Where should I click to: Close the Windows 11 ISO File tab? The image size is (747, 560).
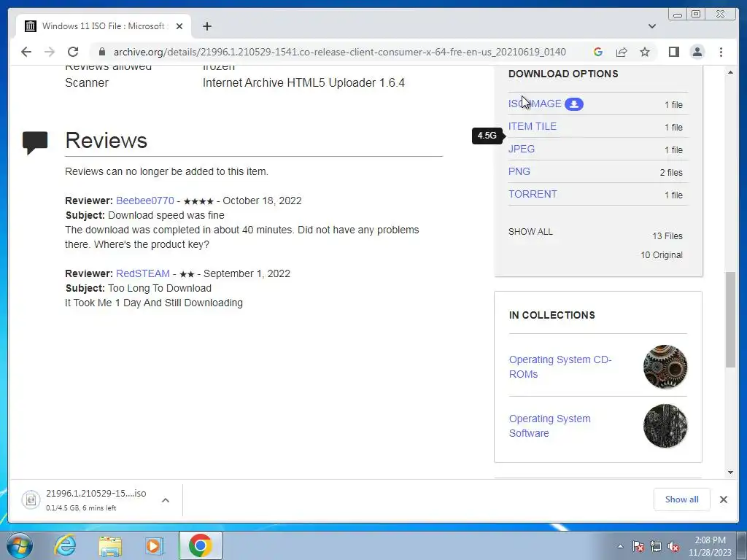(x=179, y=26)
